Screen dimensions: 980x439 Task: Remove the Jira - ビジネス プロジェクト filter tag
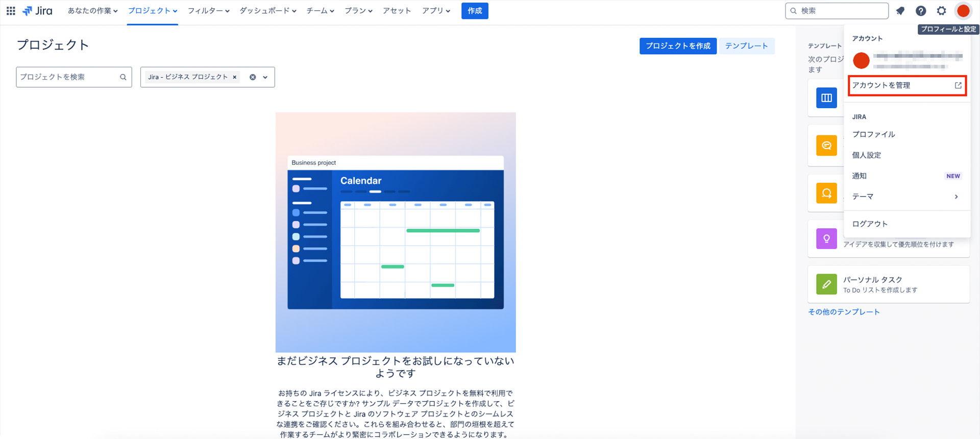(235, 77)
